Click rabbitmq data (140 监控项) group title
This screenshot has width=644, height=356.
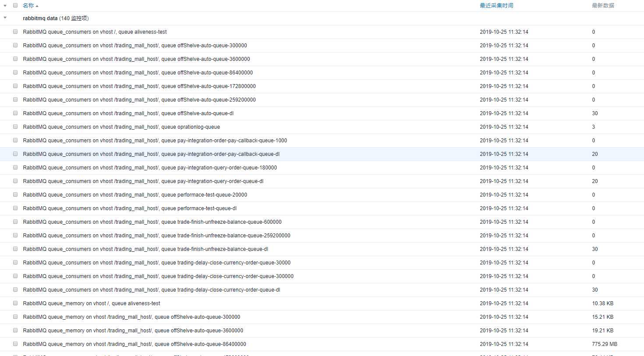tap(56, 18)
